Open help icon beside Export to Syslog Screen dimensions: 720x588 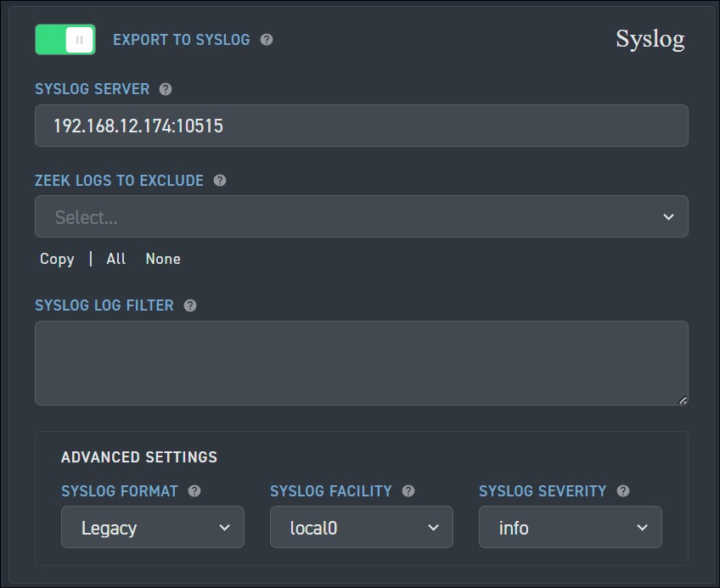tap(267, 40)
